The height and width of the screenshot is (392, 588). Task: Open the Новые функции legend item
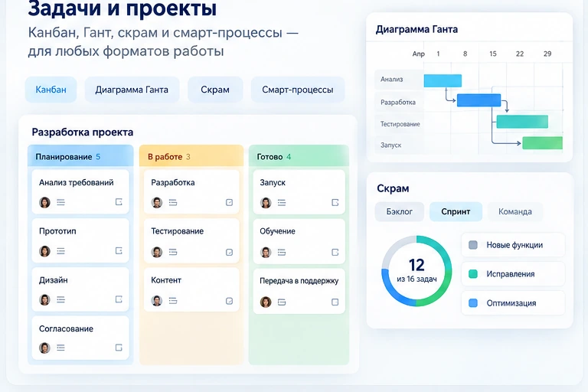click(x=513, y=245)
